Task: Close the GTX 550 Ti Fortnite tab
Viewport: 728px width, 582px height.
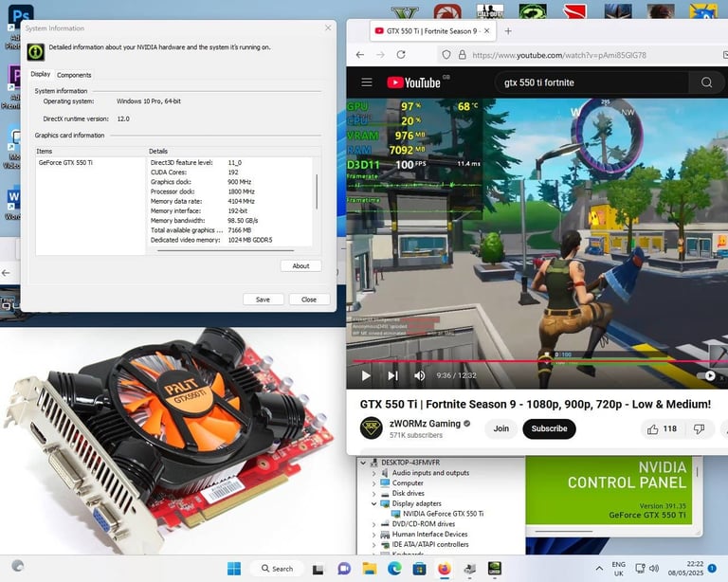Action: (486, 31)
